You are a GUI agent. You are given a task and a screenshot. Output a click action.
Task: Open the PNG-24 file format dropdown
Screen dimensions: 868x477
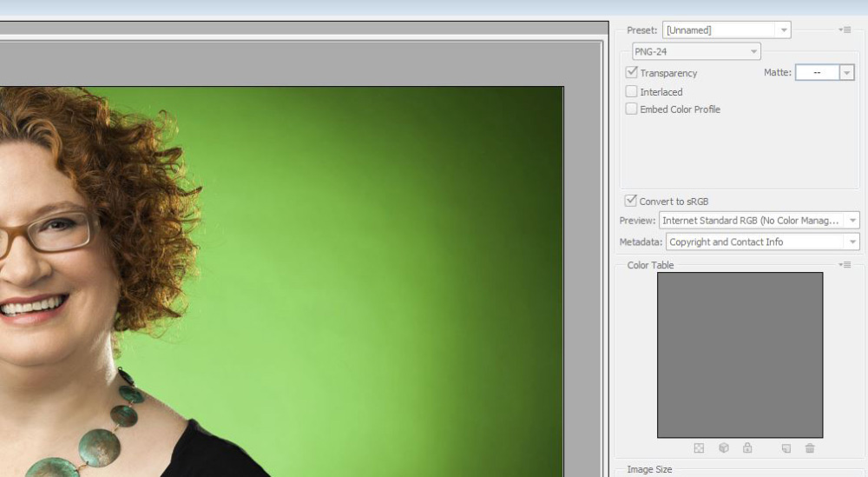pyautogui.click(x=696, y=51)
